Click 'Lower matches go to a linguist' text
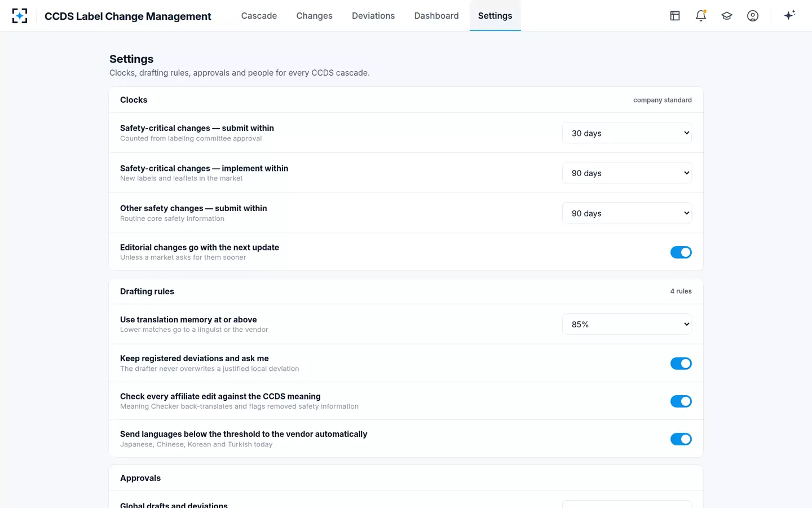 pyautogui.click(x=194, y=330)
